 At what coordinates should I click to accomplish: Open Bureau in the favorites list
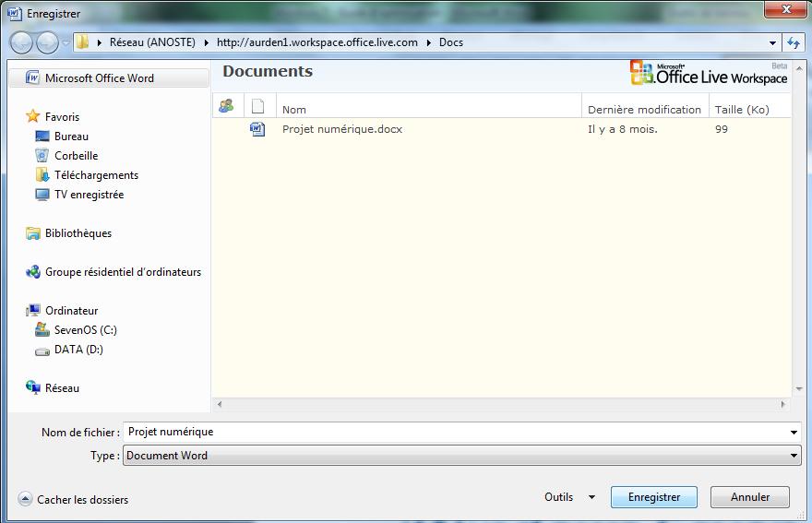pos(71,137)
